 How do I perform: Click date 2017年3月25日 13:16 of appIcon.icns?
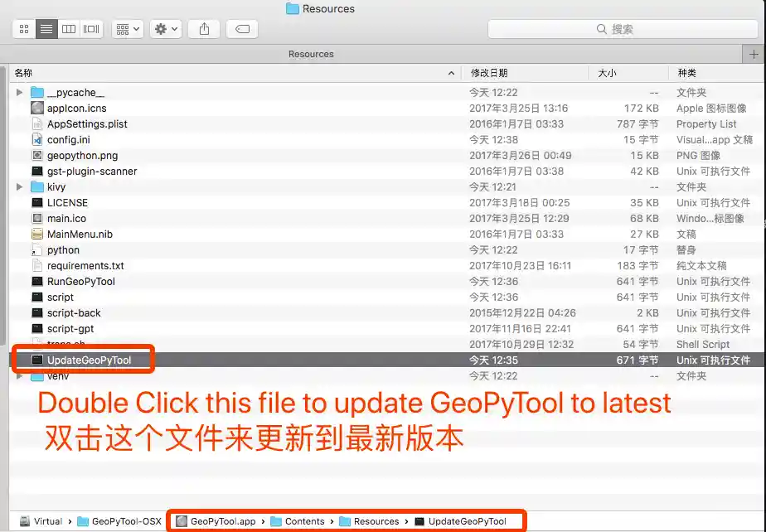pos(518,109)
